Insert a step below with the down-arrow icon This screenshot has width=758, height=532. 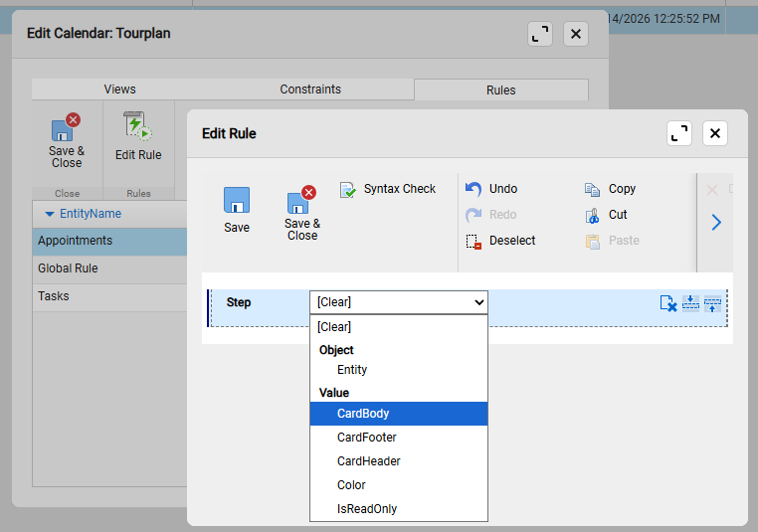pos(690,303)
